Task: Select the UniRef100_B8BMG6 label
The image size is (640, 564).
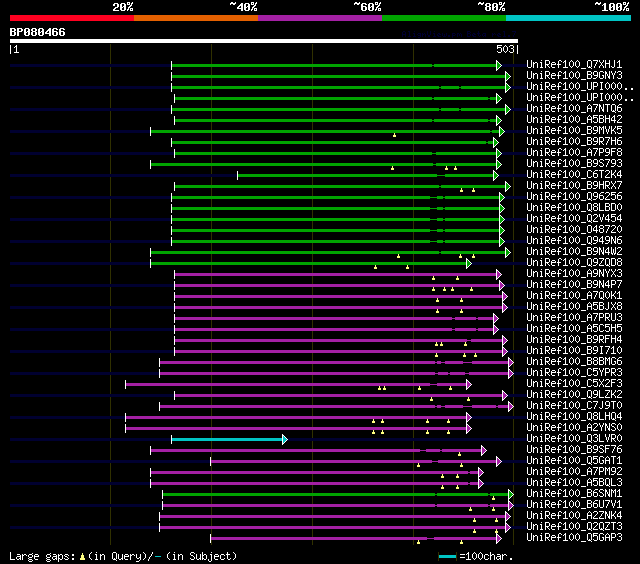Action: [574, 362]
